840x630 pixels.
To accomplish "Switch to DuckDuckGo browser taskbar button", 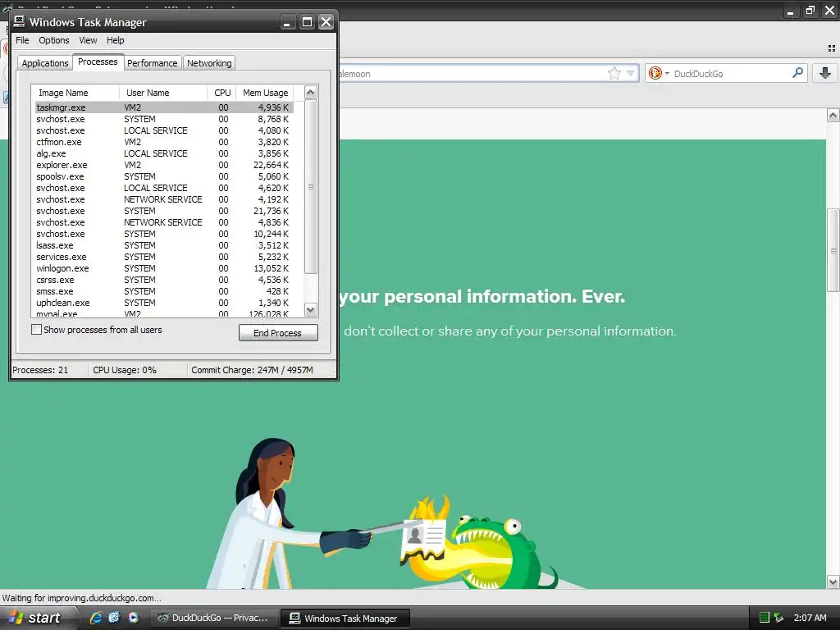I will [214, 618].
